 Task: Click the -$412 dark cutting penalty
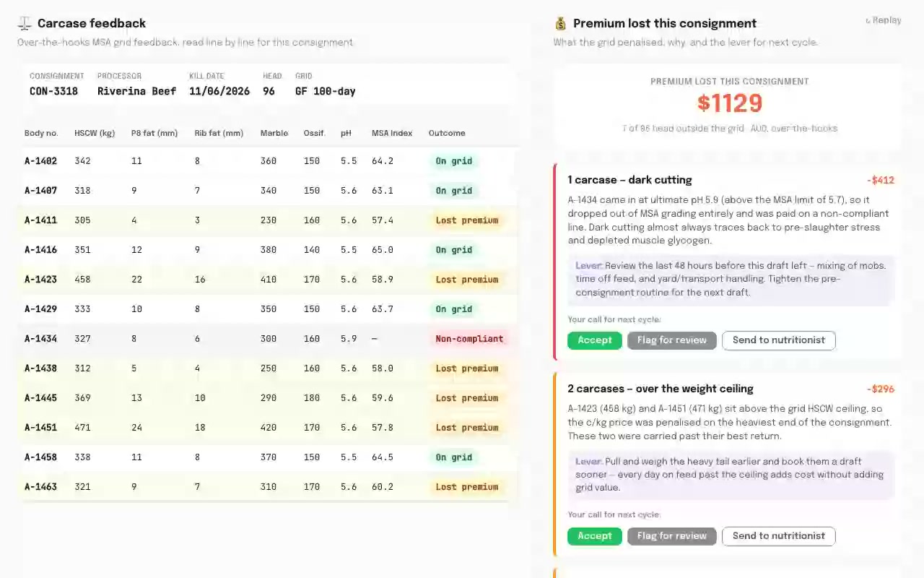[881, 180]
